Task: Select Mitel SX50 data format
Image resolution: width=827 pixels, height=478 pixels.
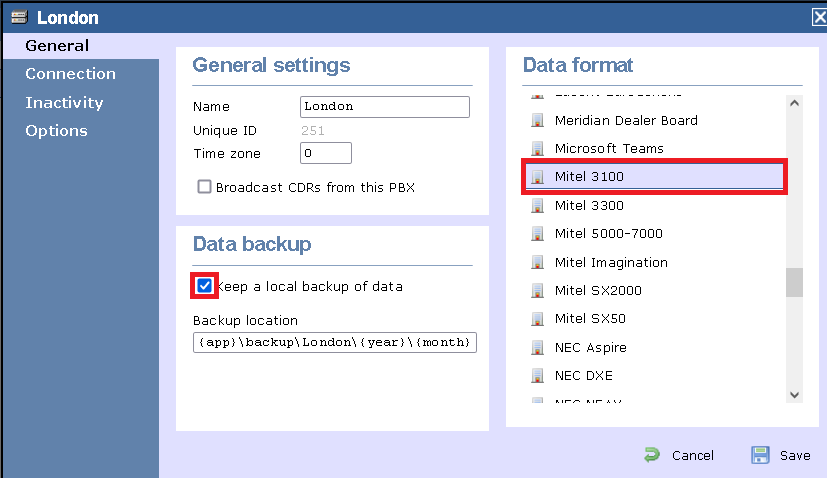Action: [x=590, y=319]
